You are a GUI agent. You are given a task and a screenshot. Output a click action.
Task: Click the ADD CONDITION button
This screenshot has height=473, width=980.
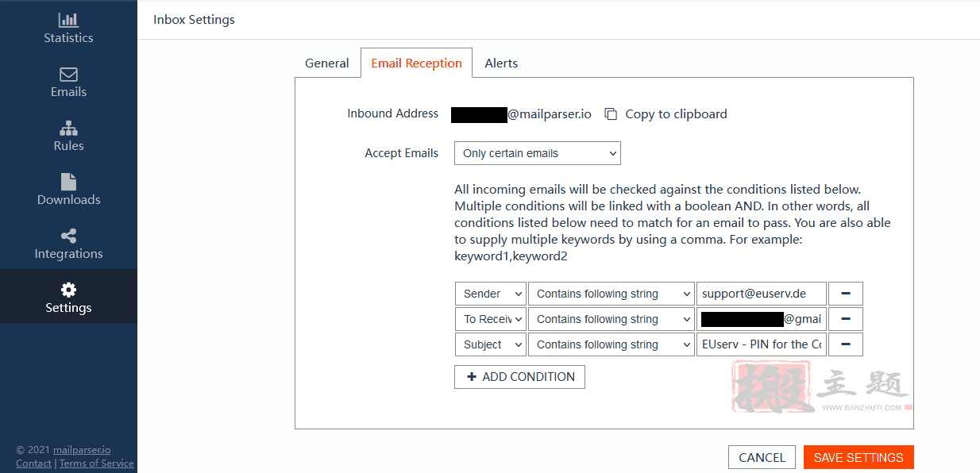(520, 377)
